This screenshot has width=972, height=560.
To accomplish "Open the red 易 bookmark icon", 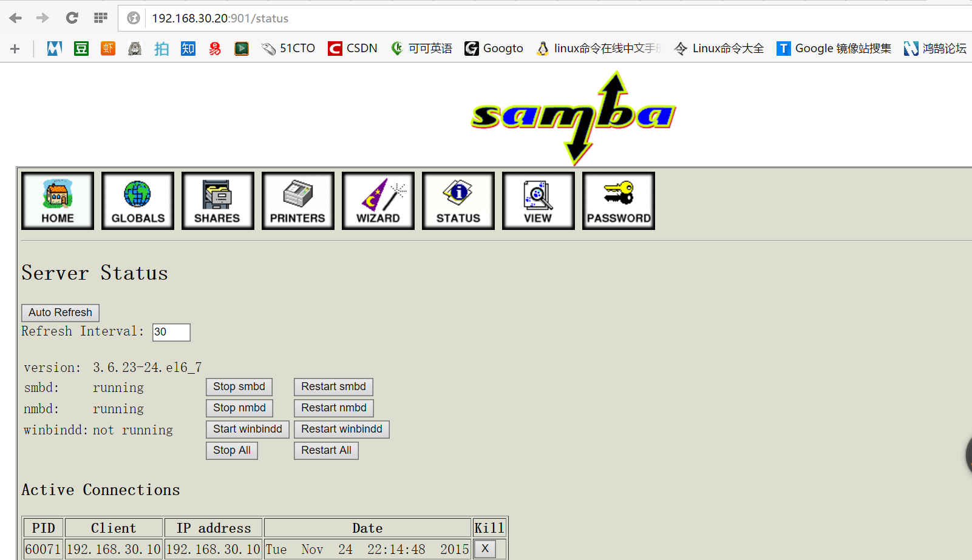I will coord(215,49).
